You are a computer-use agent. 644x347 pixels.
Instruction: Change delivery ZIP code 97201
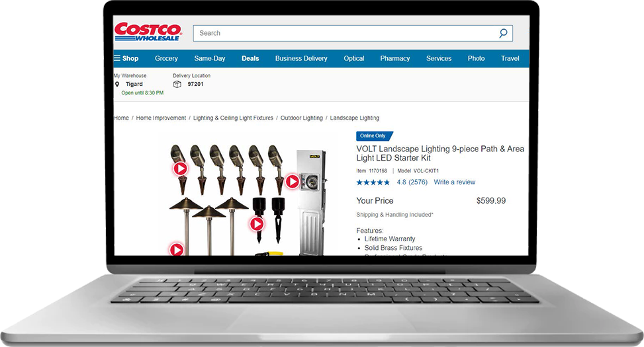click(x=195, y=84)
